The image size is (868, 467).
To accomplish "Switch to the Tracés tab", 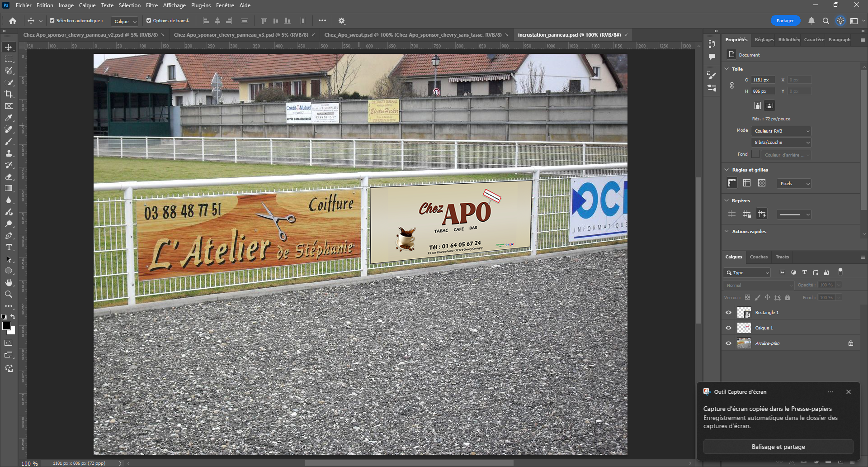I will [x=782, y=257].
